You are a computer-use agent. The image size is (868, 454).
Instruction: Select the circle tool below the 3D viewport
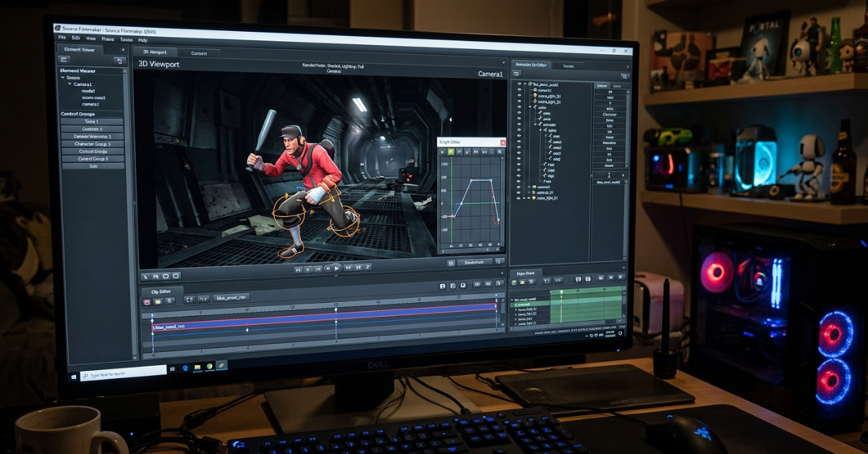click(176, 275)
